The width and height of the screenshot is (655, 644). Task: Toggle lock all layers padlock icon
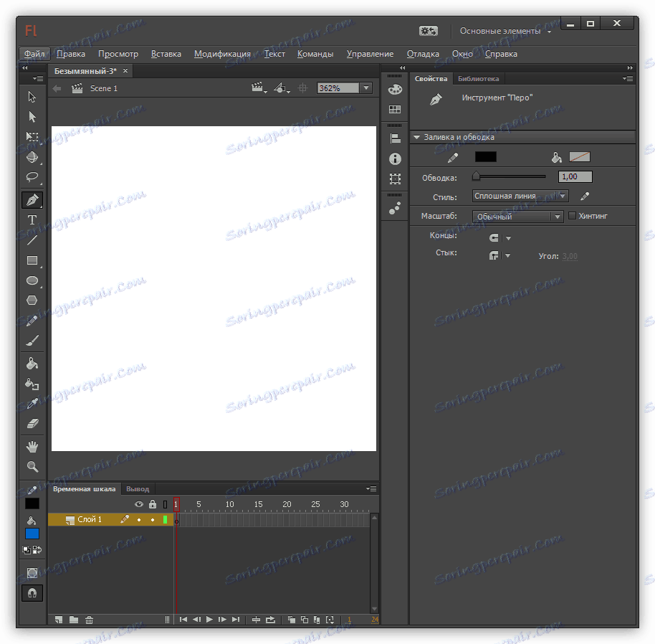pos(153,504)
